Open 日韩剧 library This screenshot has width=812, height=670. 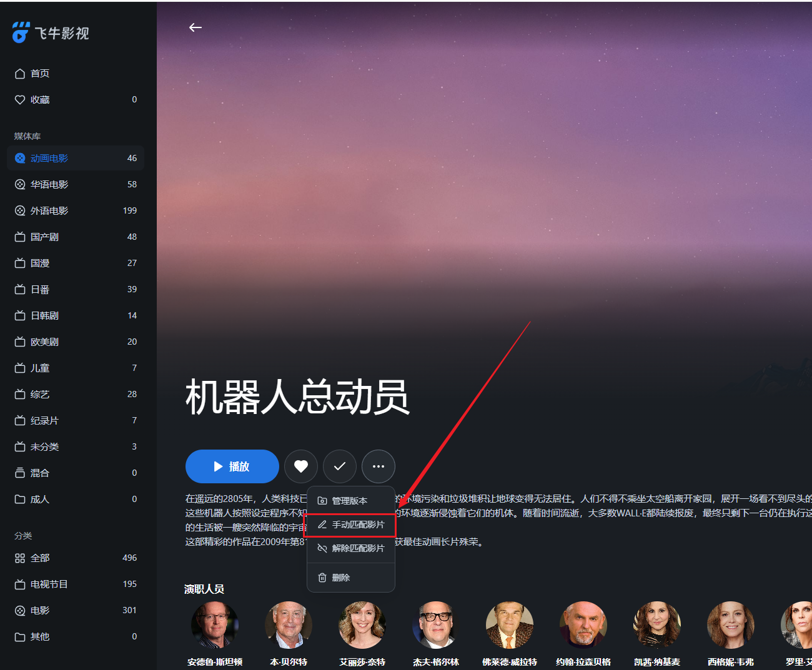pyautogui.click(x=76, y=316)
